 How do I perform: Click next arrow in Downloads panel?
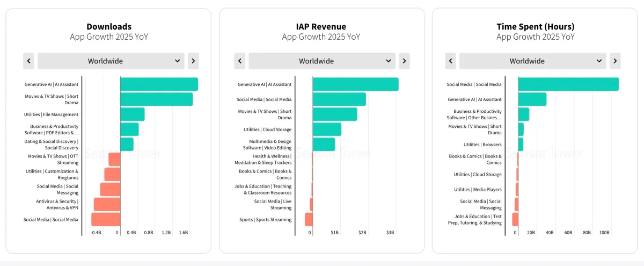point(193,61)
